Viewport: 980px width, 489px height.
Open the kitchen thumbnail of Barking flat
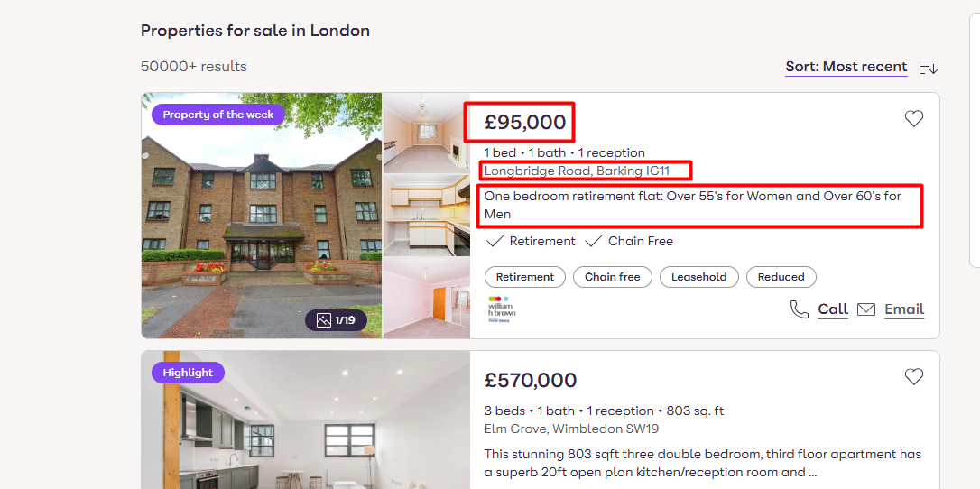click(426, 215)
